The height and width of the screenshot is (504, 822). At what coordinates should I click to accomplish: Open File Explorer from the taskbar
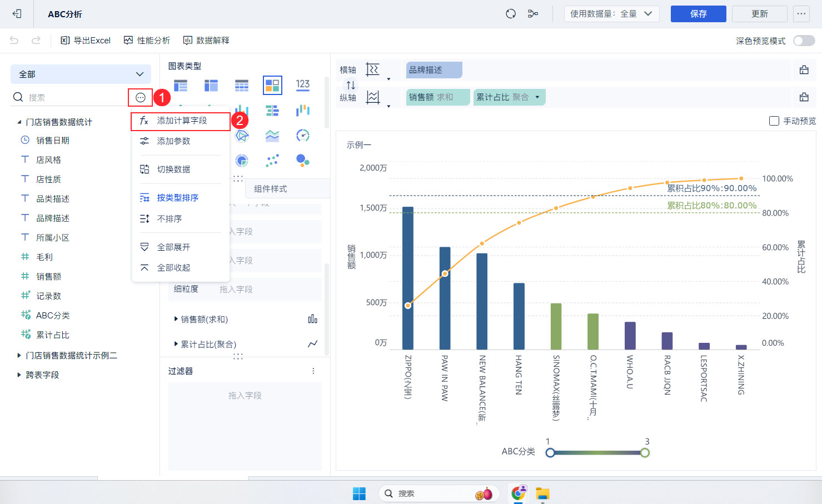542,493
